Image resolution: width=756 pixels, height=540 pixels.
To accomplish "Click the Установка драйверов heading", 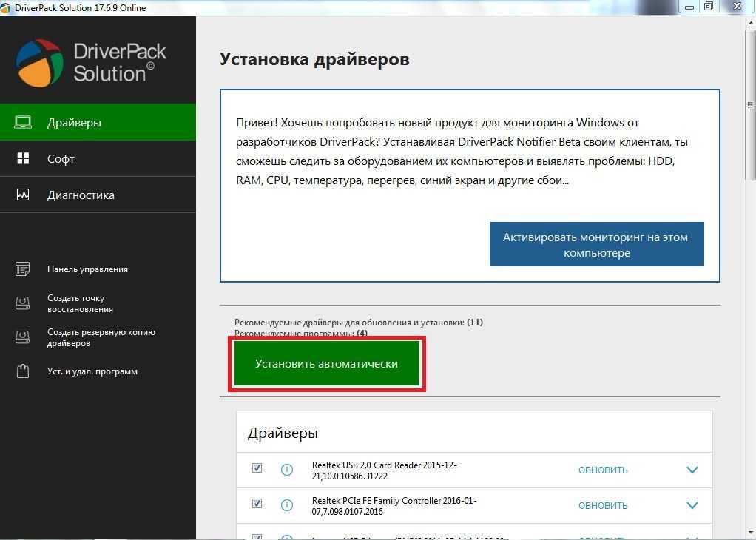I will [x=314, y=59].
